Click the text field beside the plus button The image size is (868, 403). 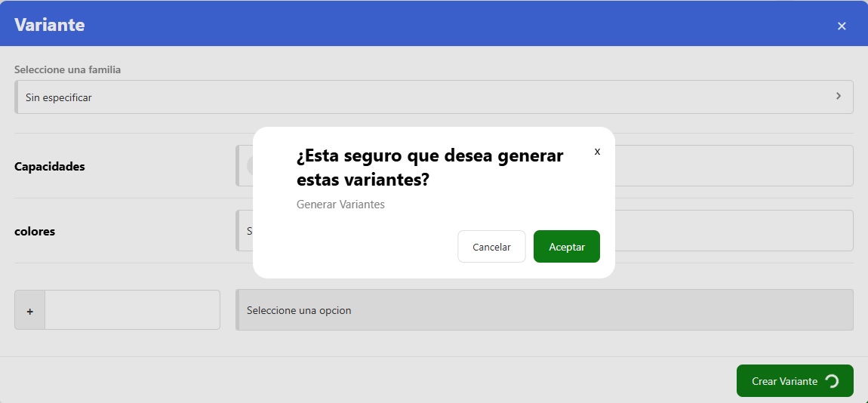(132, 310)
